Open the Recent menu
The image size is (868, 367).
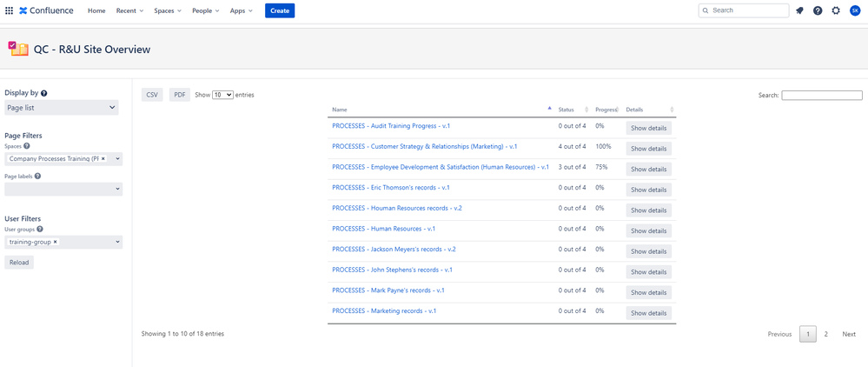pyautogui.click(x=129, y=10)
